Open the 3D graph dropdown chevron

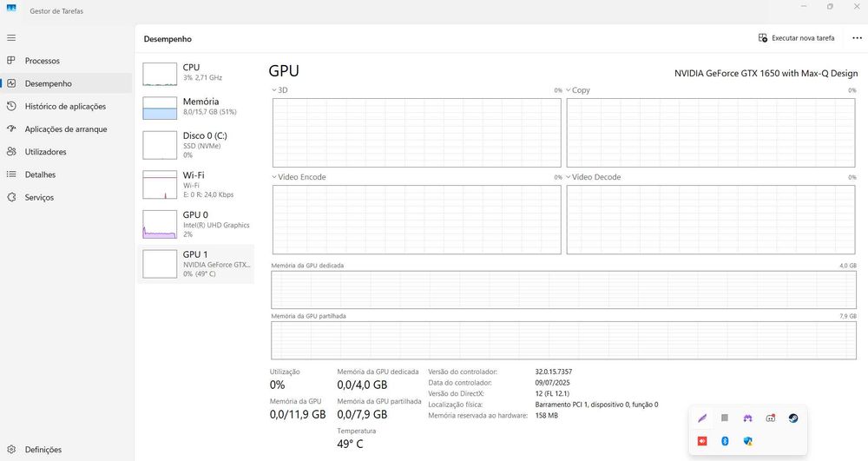[x=274, y=90]
